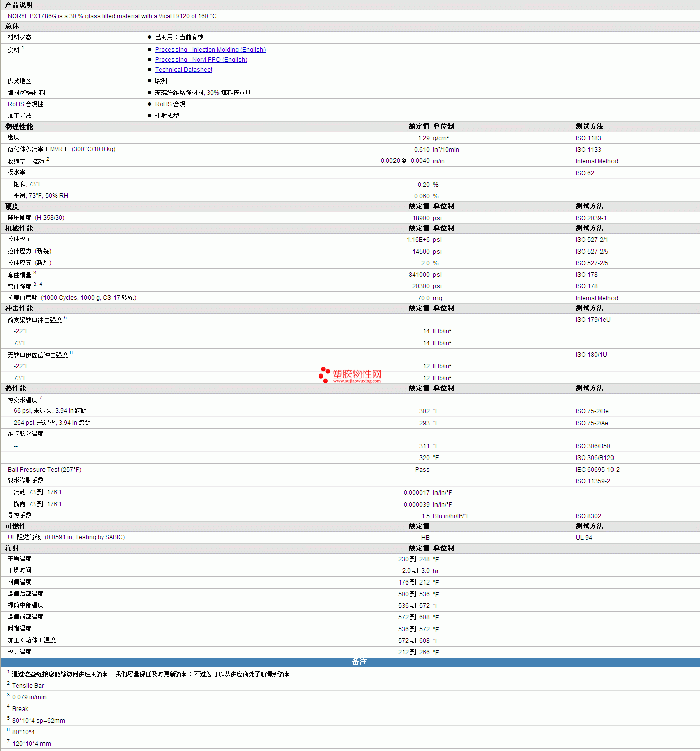The width and height of the screenshot is (700, 751).
Task: Select the Ball Pressure Test (257°F) label
Action: [45, 470]
